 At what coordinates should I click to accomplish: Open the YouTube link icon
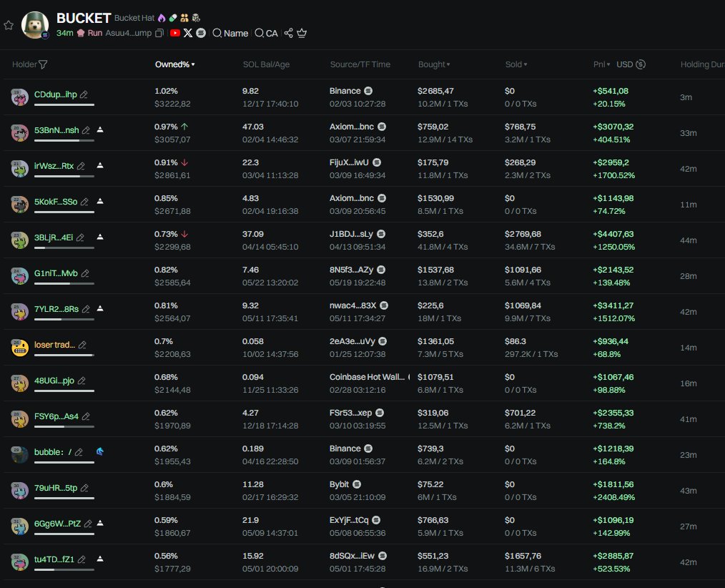[x=174, y=33]
